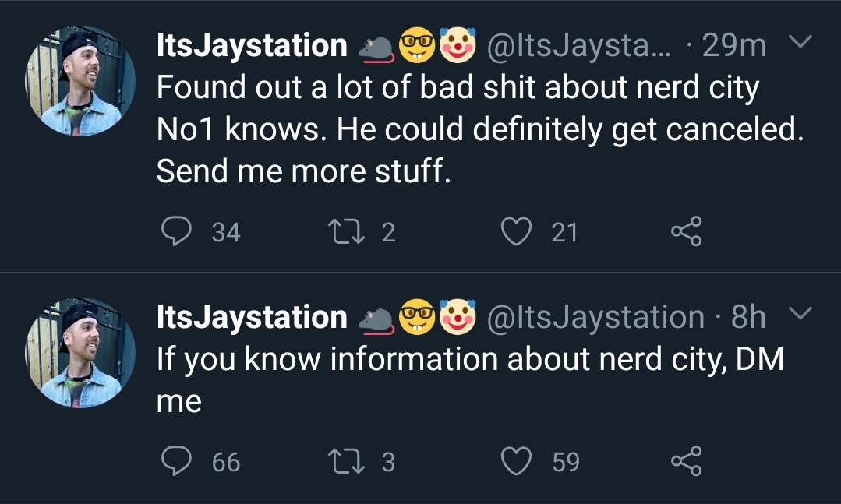Open the 'DM me' tweet body text

[x=470, y=379]
